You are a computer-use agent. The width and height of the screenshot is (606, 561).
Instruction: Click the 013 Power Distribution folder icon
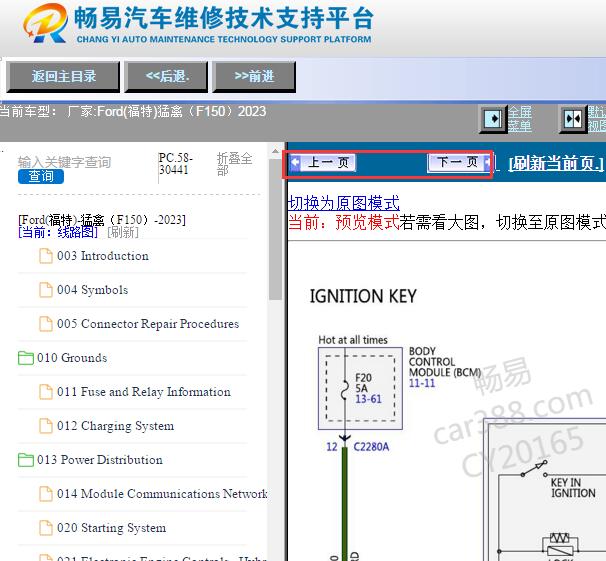click(26, 460)
